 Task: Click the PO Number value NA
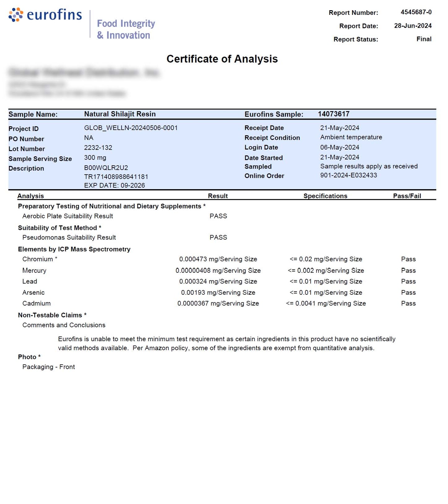click(89, 138)
